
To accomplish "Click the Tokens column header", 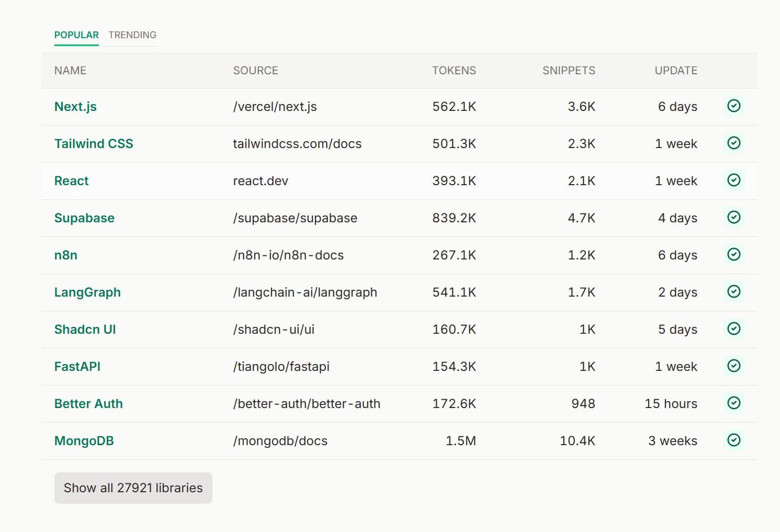I will point(454,71).
